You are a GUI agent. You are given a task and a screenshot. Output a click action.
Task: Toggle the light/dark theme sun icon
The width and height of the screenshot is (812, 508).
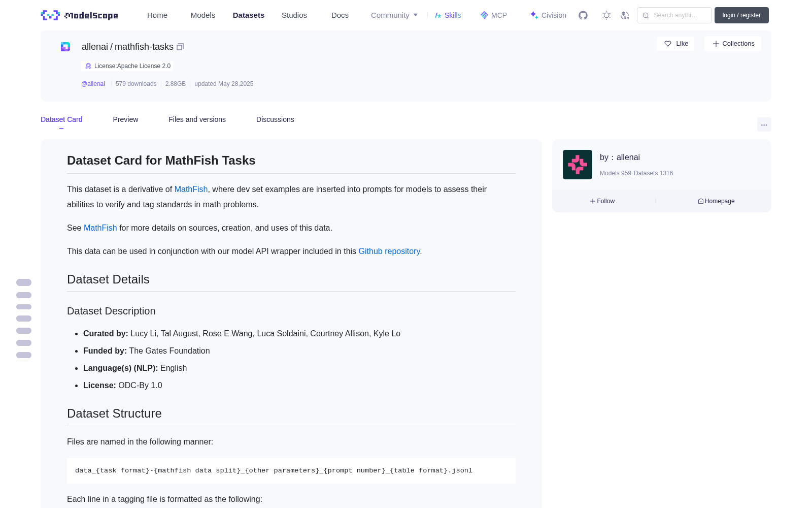(x=606, y=15)
